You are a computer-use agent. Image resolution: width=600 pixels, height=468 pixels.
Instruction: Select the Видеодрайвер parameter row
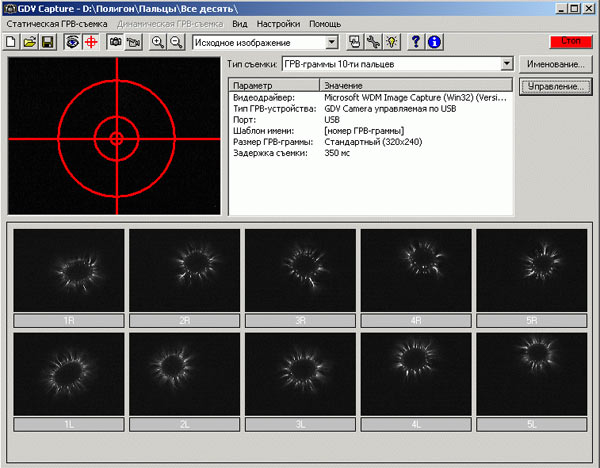(x=370, y=98)
